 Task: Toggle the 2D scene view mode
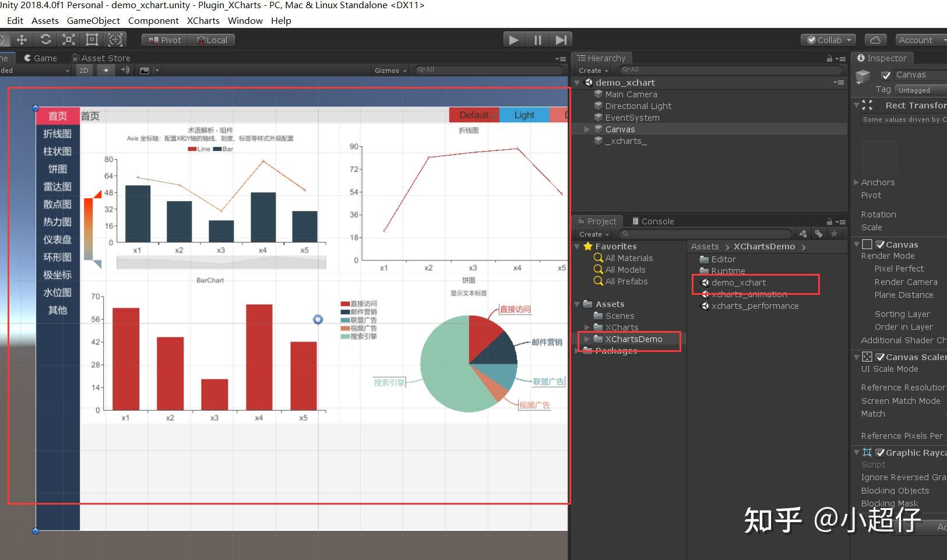click(x=84, y=70)
